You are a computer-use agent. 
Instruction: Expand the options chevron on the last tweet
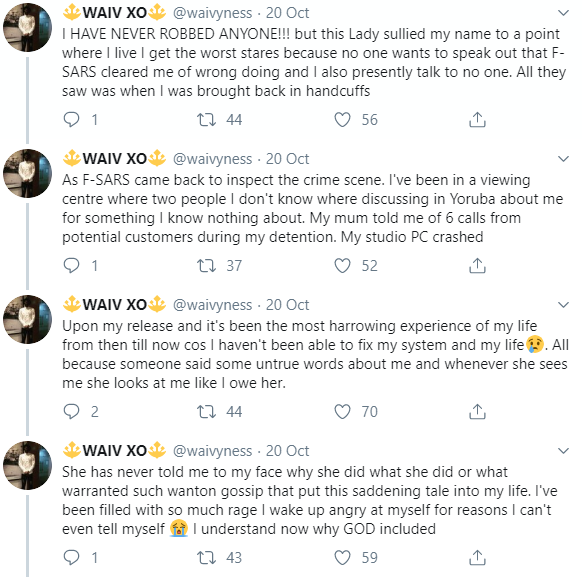tap(563, 451)
